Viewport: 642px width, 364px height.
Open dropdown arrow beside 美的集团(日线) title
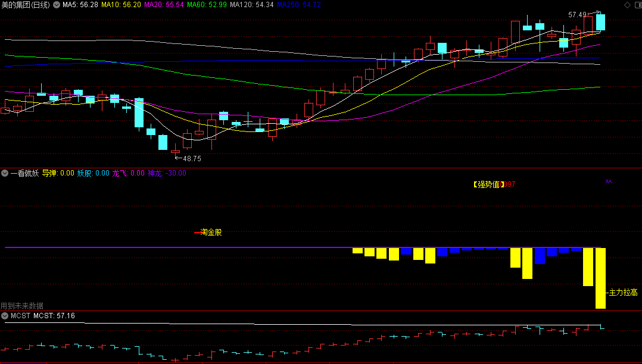click(57, 5)
